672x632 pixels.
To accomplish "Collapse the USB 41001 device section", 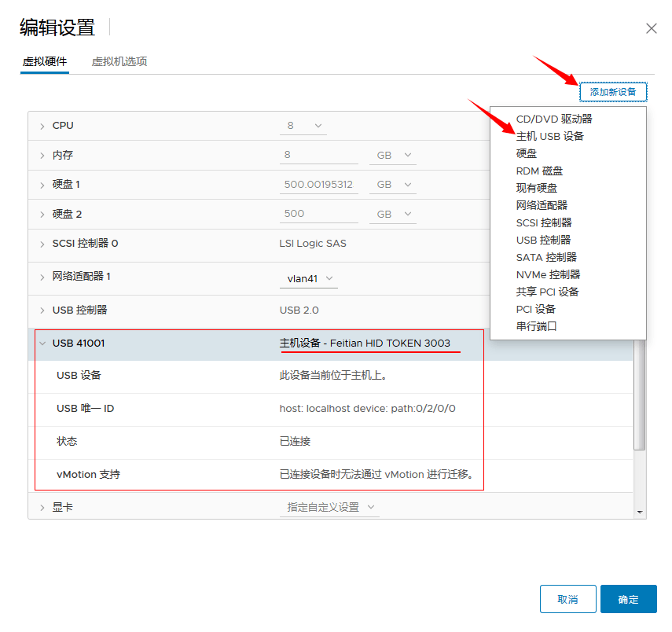I will 42,342.
